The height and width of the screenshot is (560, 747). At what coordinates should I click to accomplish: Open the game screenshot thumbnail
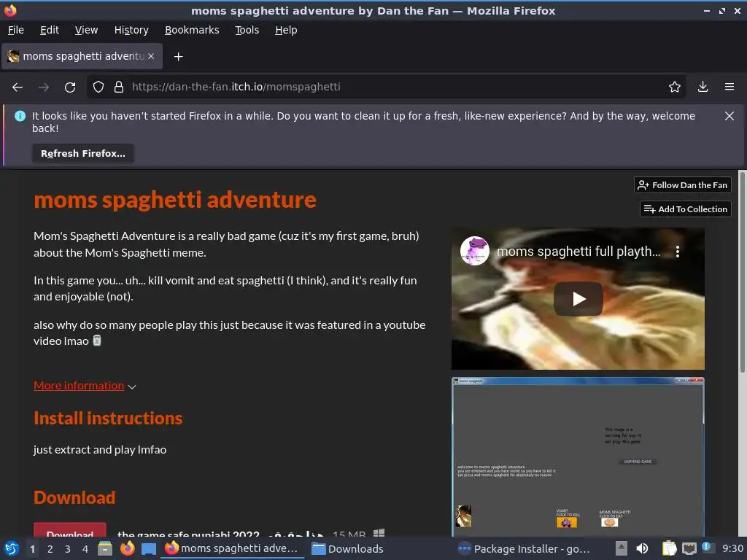click(578, 457)
